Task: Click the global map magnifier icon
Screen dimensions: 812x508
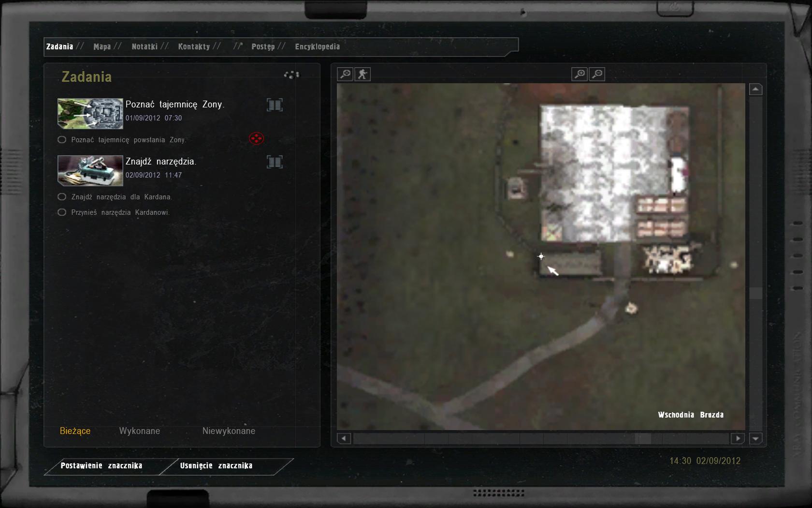Action: pos(345,74)
